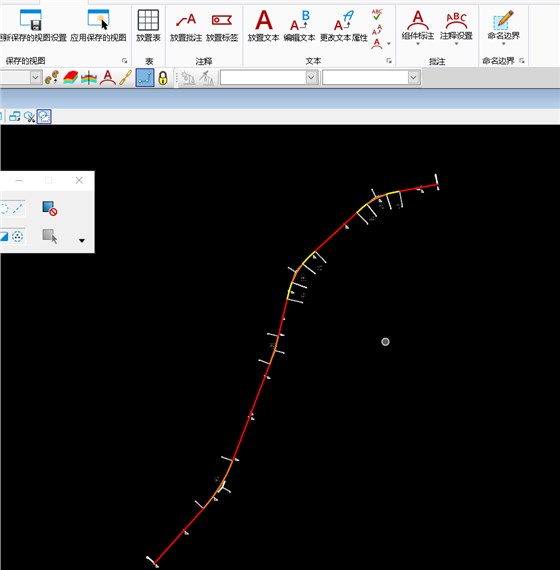The width and height of the screenshot is (560, 570).
Task: Click the colored spheres feature icon in toolbar
Action: [x=51, y=77]
